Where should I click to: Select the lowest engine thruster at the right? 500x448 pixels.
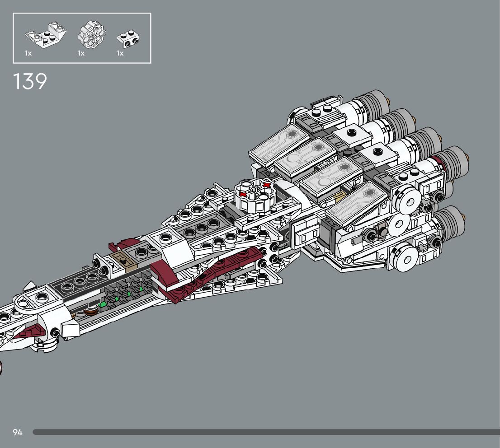pyautogui.click(x=448, y=220)
